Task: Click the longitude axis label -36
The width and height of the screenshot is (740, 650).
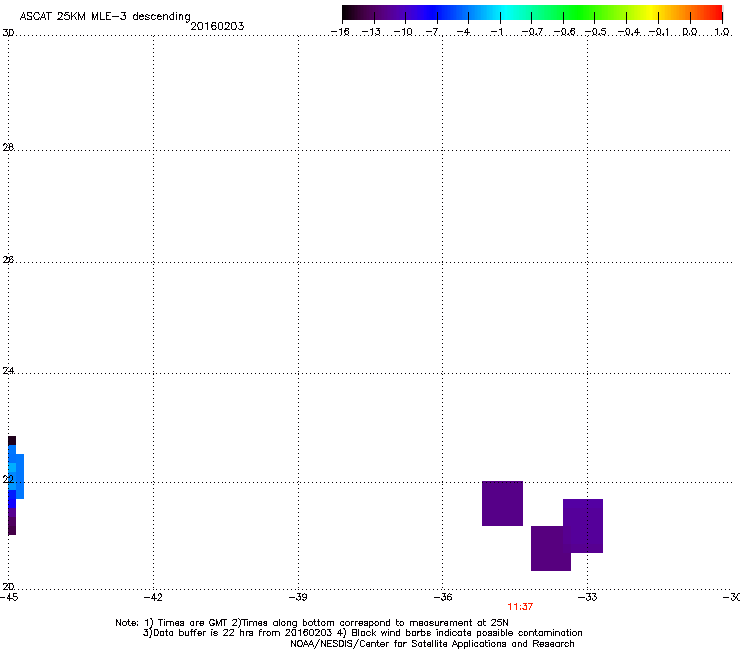Action: point(443,597)
